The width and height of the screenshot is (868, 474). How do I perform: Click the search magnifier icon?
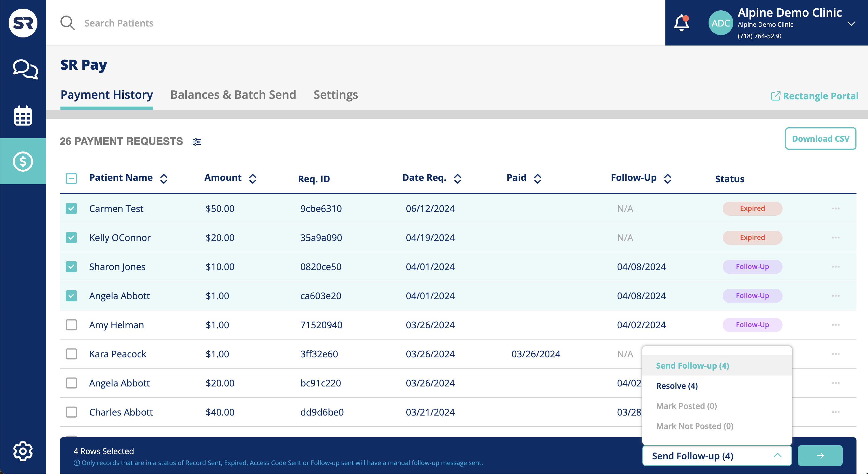click(67, 23)
